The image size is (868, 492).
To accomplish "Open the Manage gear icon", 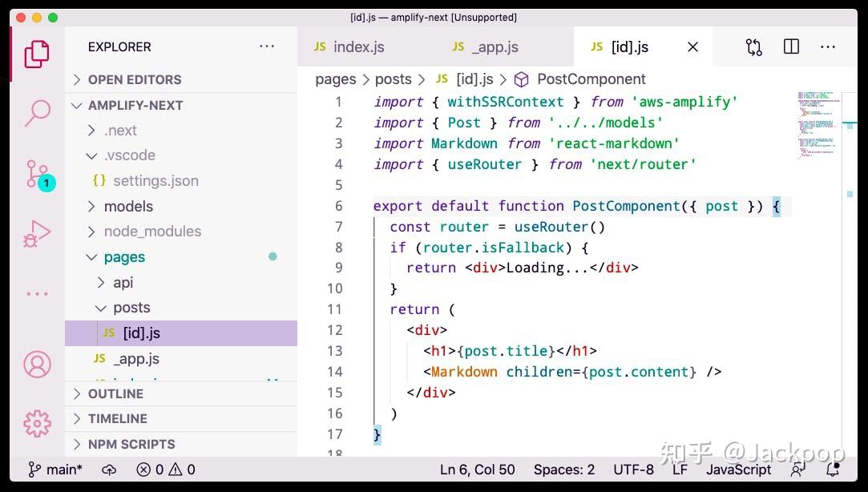I will click(x=37, y=423).
